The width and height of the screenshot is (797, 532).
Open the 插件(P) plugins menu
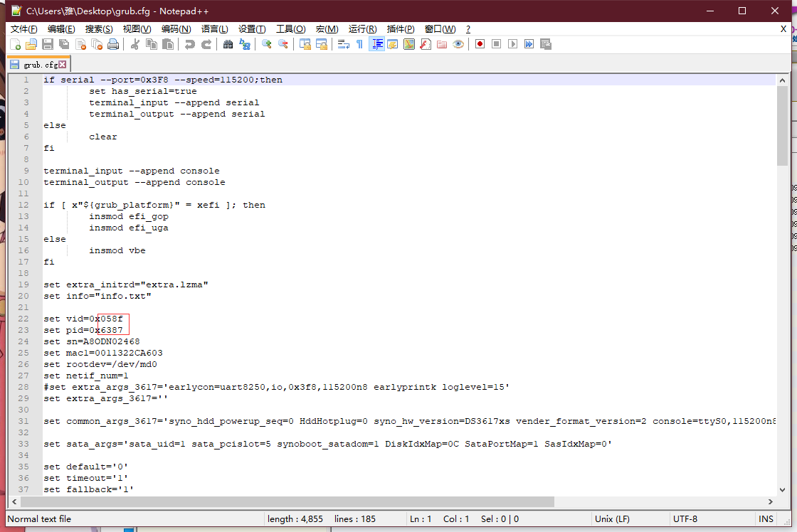[401, 29]
